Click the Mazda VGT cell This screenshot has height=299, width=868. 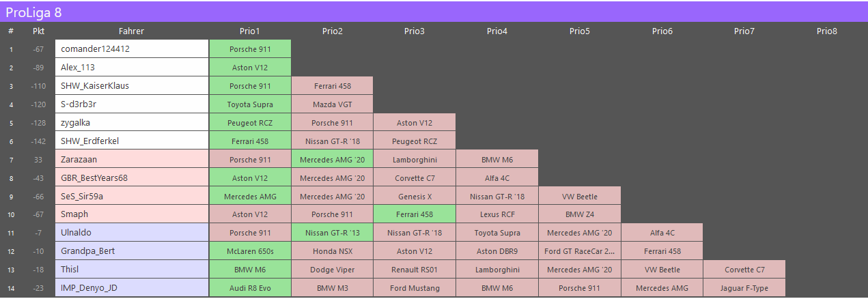coord(333,104)
